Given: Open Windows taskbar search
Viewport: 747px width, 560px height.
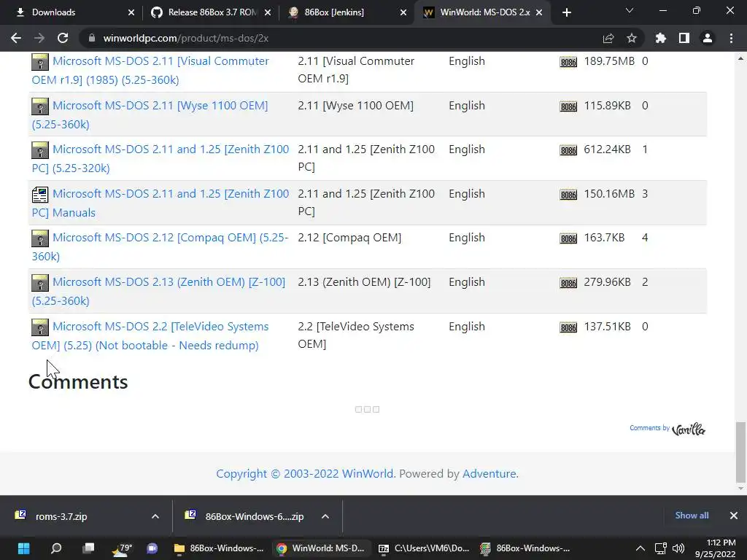Looking at the screenshot, I should 56,548.
